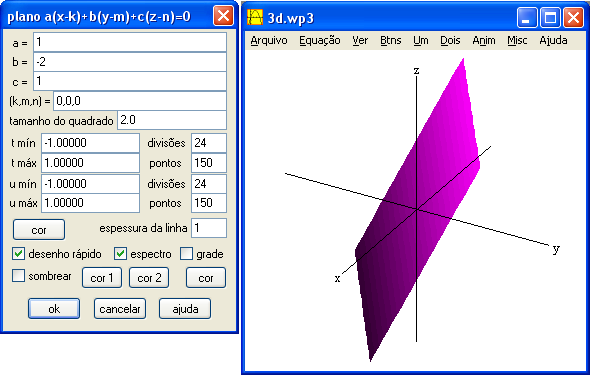Image resolution: width=592 pixels, height=377 pixels.
Task: Open the Misc menu
Action: coord(517,40)
